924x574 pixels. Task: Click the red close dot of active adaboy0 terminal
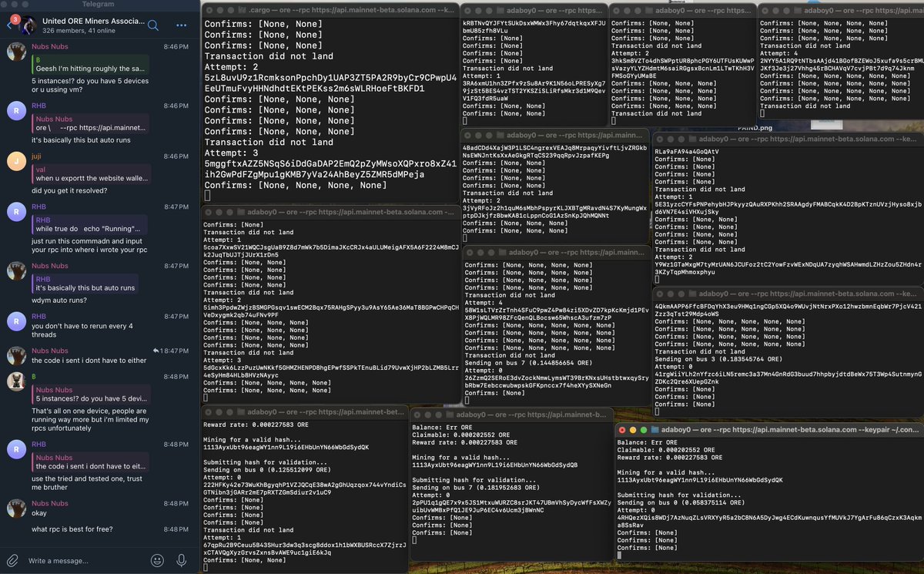[622, 429]
